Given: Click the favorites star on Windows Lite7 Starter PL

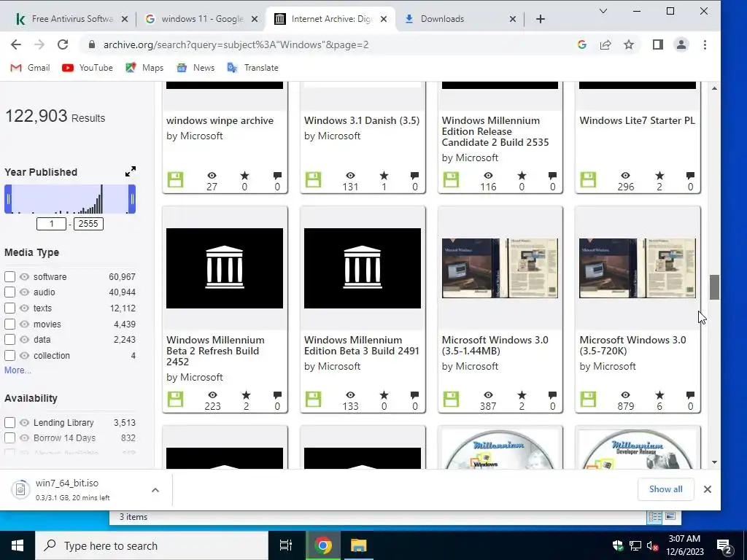Looking at the screenshot, I should (659, 176).
